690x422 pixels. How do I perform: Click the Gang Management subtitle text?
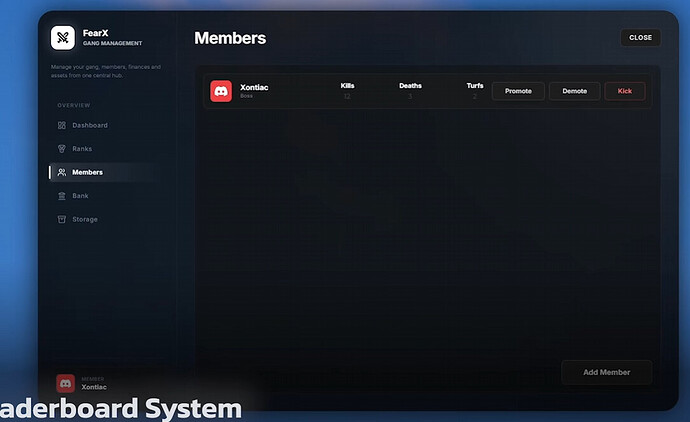click(112, 44)
